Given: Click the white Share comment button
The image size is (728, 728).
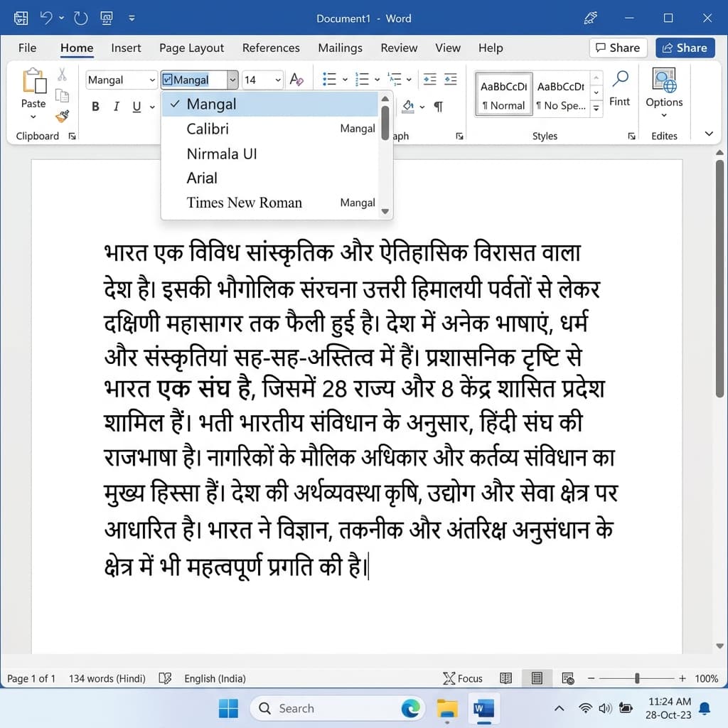Looking at the screenshot, I should 618,48.
